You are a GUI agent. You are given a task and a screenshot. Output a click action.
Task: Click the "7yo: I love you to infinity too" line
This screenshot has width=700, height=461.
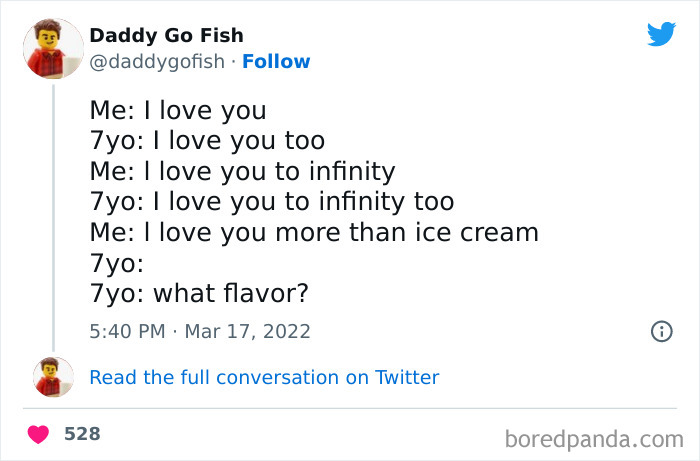coord(272,202)
